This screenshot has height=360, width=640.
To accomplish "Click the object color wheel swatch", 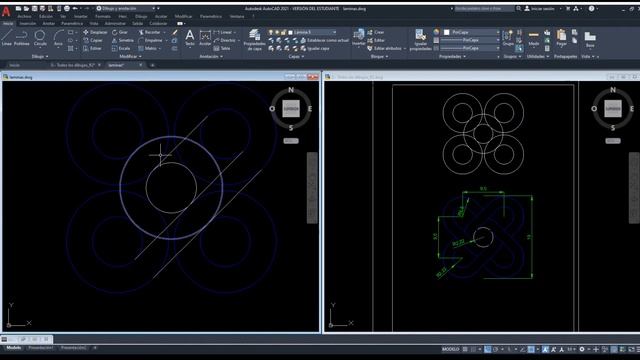I will click(436, 32).
